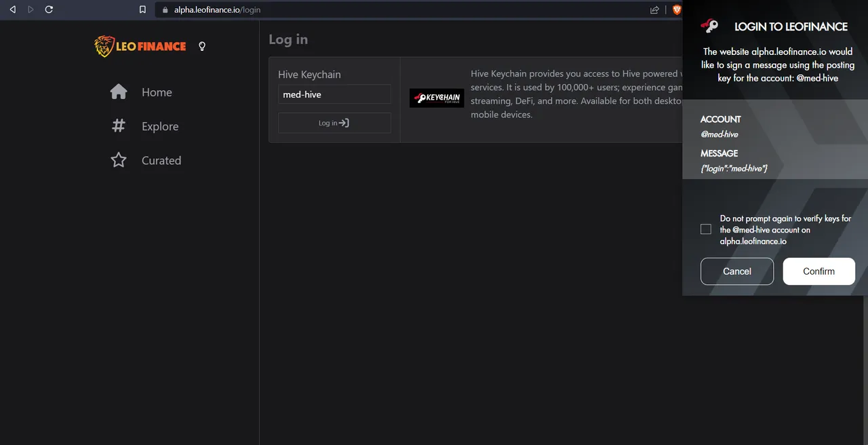This screenshot has height=445, width=868.
Task: Click 'LOGIN TO LEOFINANCE' popup title
Action: point(791,26)
